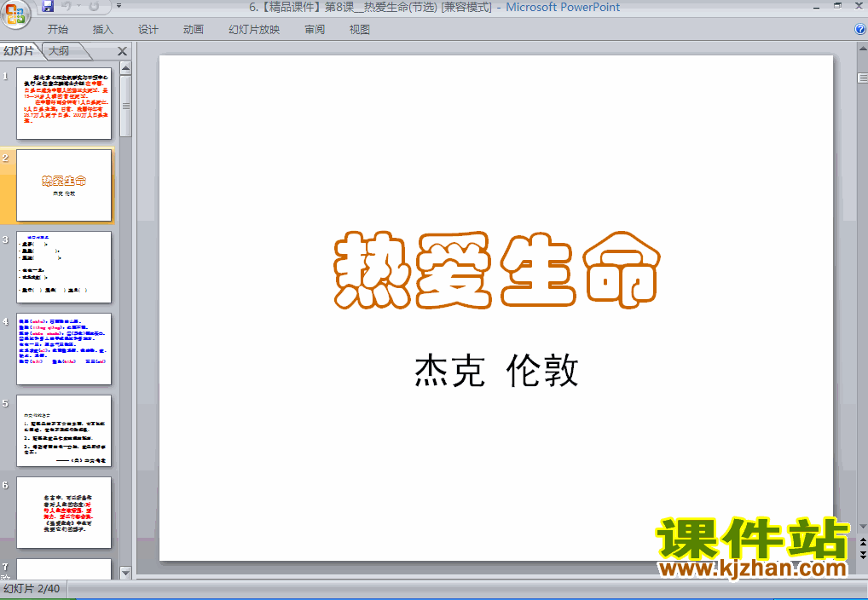Click the main slide scrollbar thumb
Image resolution: width=868 pixels, height=600 pixels.
point(863,78)
